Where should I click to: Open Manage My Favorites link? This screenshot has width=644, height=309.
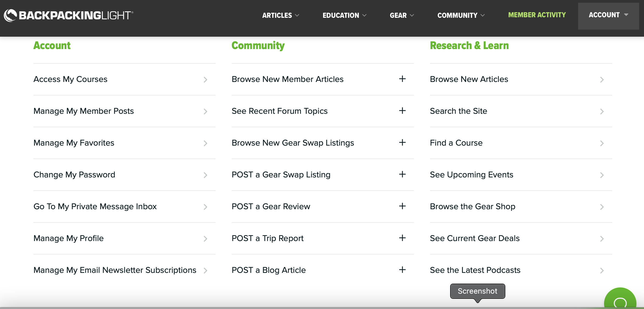(74, 143)
